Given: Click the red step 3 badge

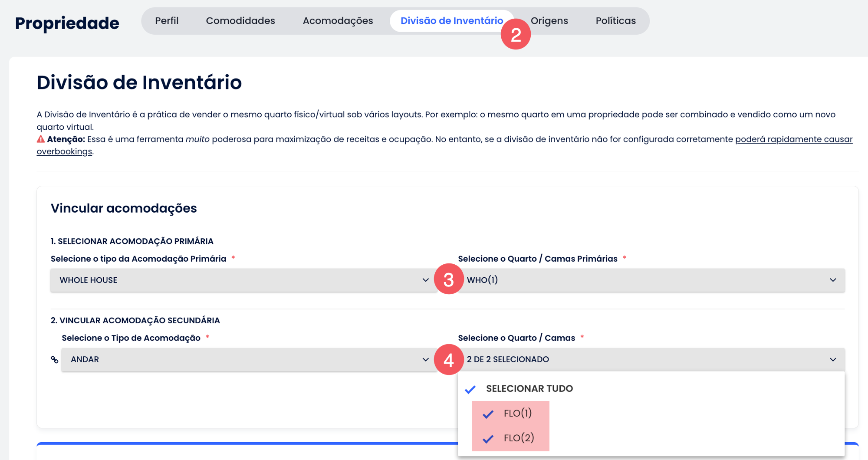Looking at the screenshot, I should pyautogui.click(x=449, y=279).
